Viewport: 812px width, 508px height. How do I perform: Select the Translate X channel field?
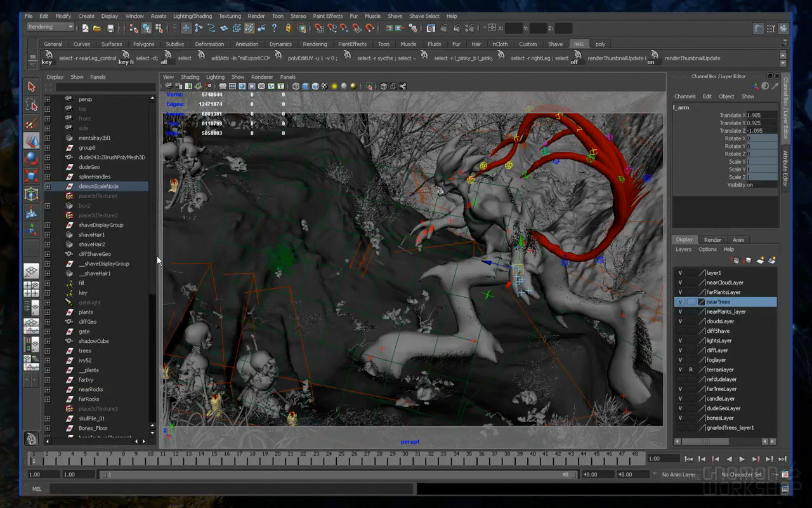[x=761, y=116]
